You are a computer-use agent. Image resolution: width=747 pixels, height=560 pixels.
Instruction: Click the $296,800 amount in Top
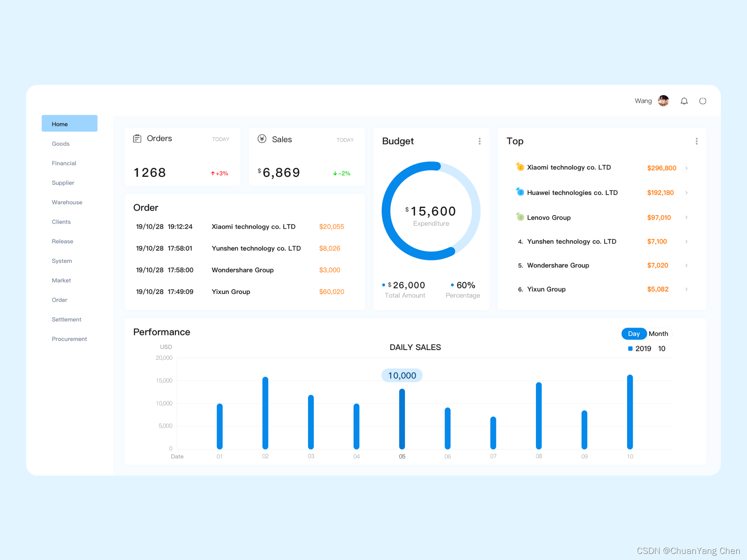tap(662, 168)
